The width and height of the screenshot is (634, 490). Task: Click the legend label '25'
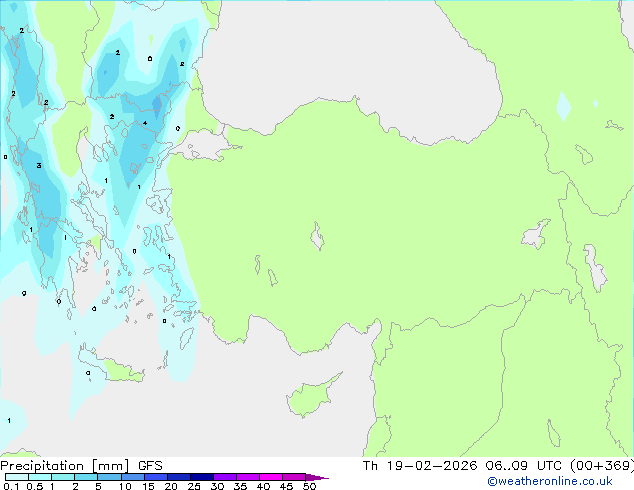tap(194, 486)
